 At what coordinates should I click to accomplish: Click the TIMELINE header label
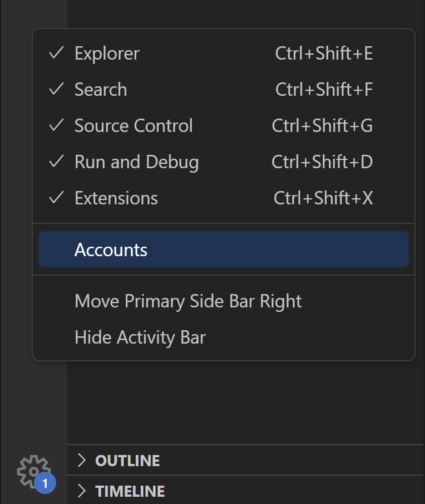tap(130, 491)
